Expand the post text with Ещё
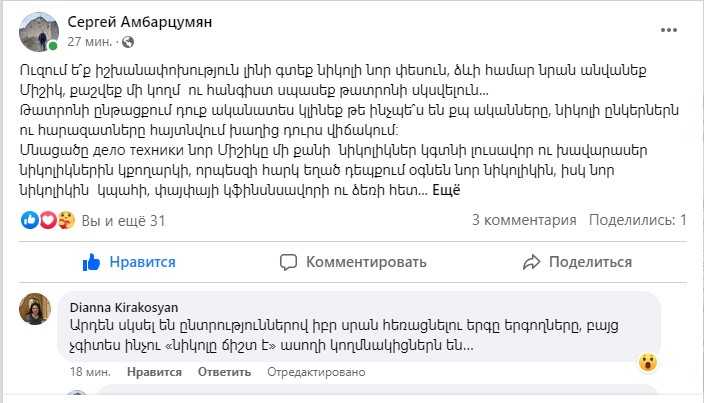 click(445, 190)
